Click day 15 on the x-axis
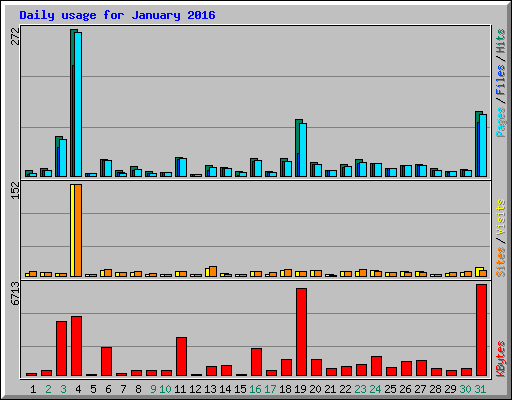This screenshot has height=400, width=512. (x=240, y=389)
